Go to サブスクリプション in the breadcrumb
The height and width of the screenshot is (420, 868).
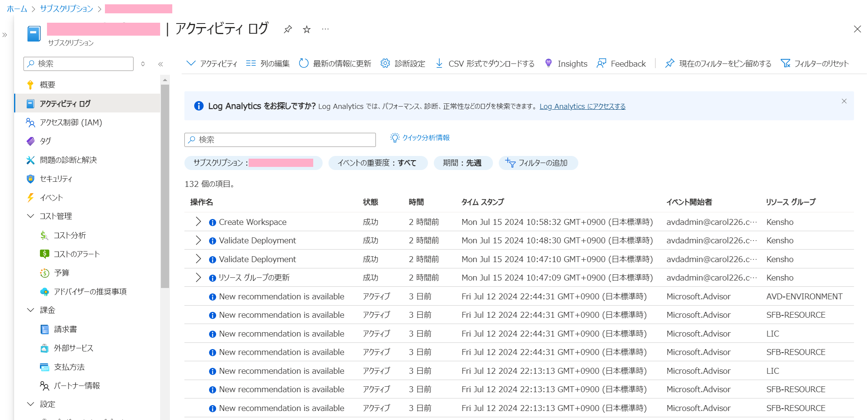67,9
